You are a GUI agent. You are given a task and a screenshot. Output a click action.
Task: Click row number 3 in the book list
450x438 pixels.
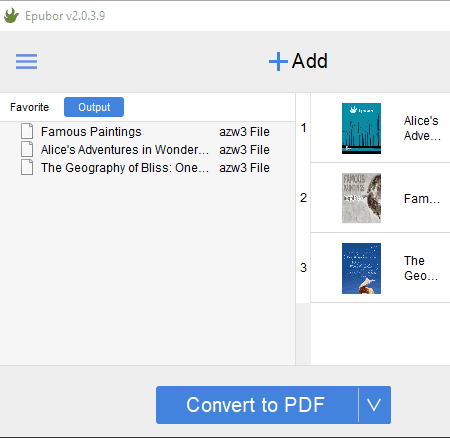303,268
